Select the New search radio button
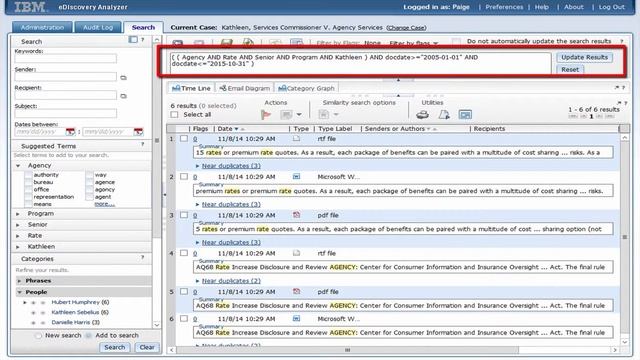Screen dimensions: 640x360 [x=38, y=336]
